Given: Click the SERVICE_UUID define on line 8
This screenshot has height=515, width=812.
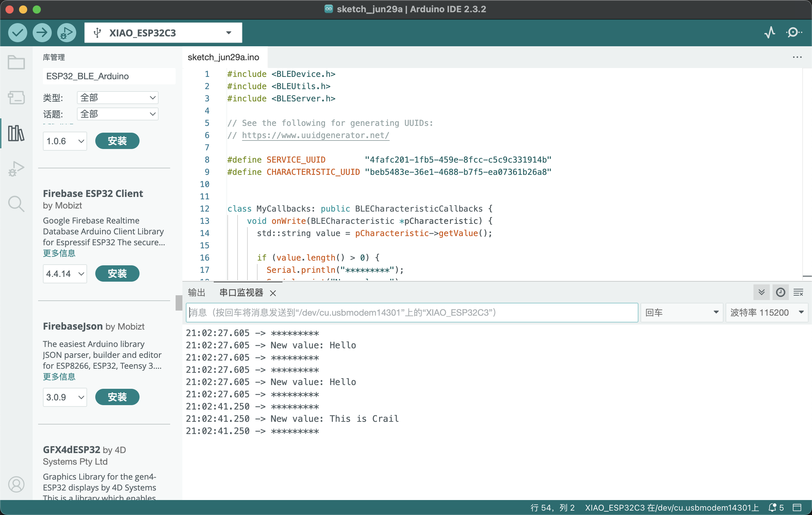Looking at the screenshot, I should click(296, 160).
